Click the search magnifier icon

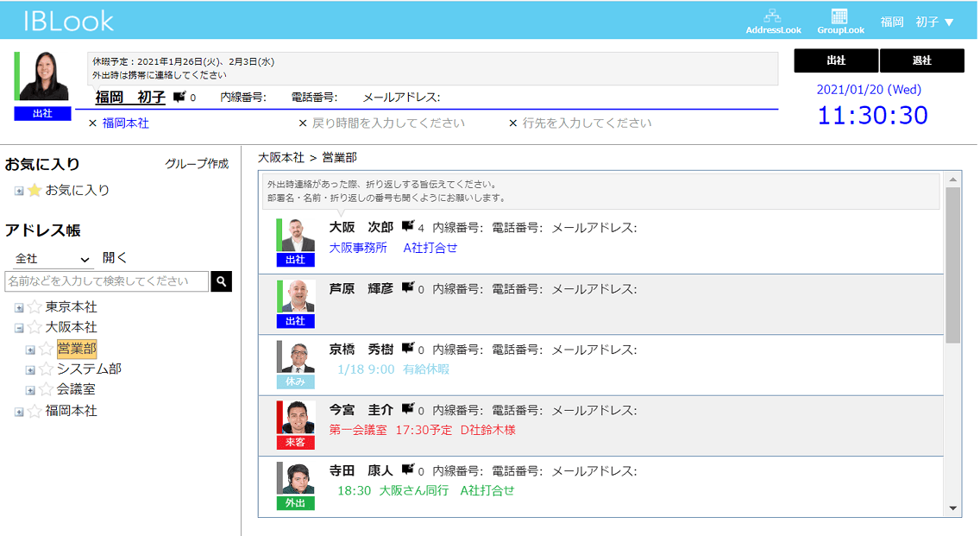click(222, 281)
